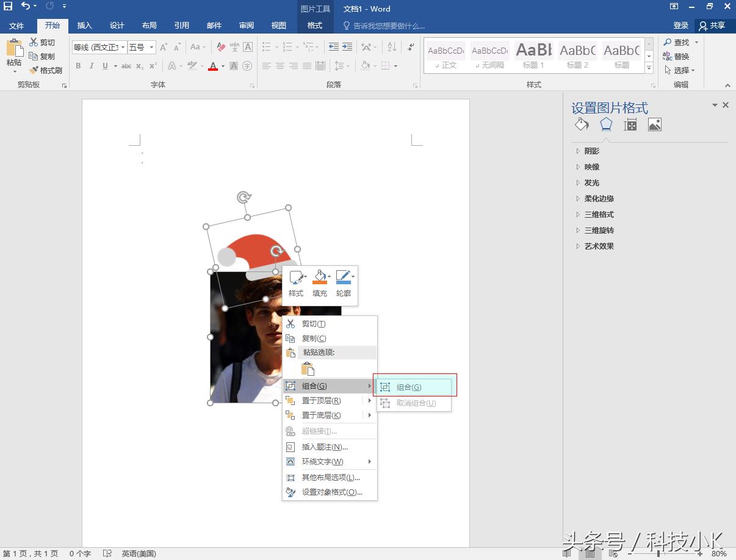The height and width of the screenshot is (560, 736).
Task: Click the 共享 share button
Action: point(712,25)
